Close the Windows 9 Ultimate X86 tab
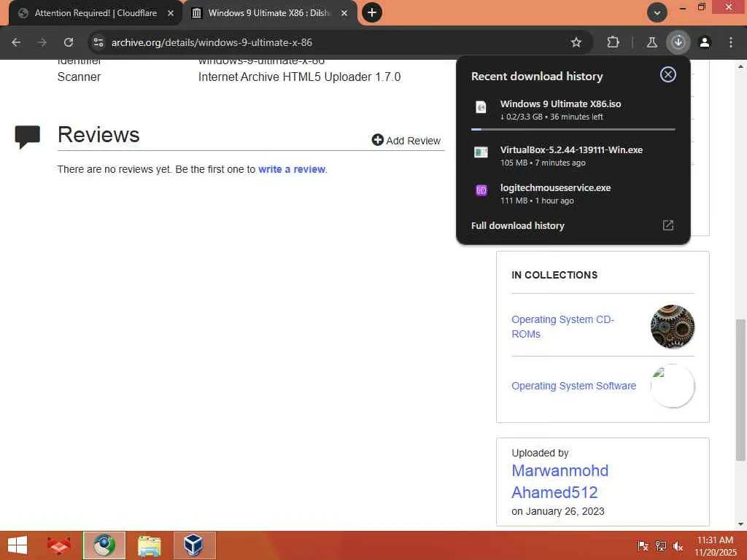The image size is (747, 560). coord(344,13)
